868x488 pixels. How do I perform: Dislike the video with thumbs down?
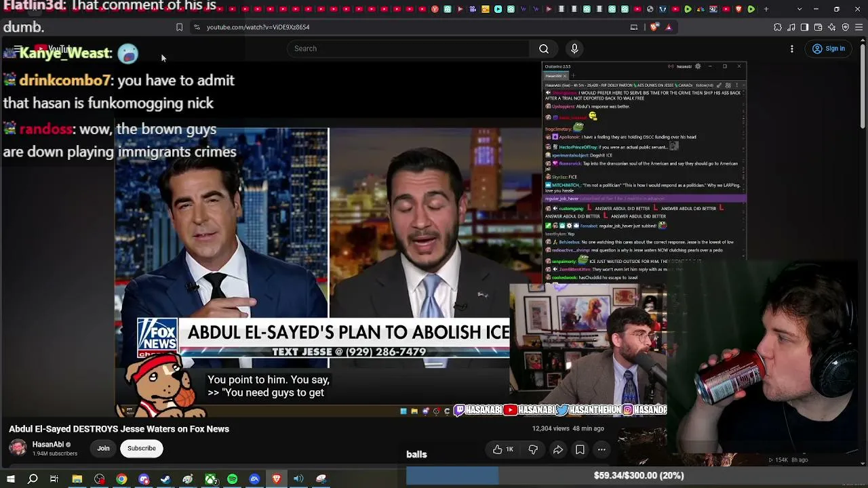(x=533, y=449)
